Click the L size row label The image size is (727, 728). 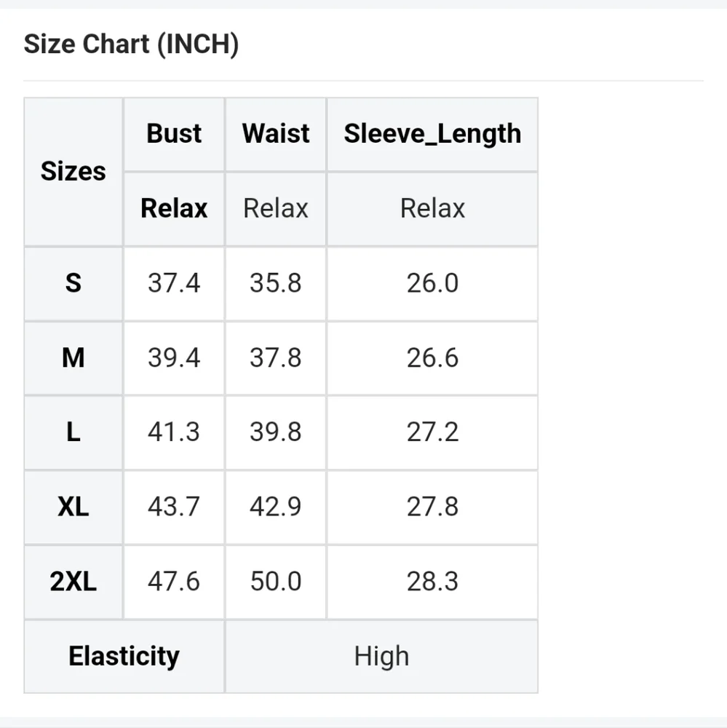point(74,432)
